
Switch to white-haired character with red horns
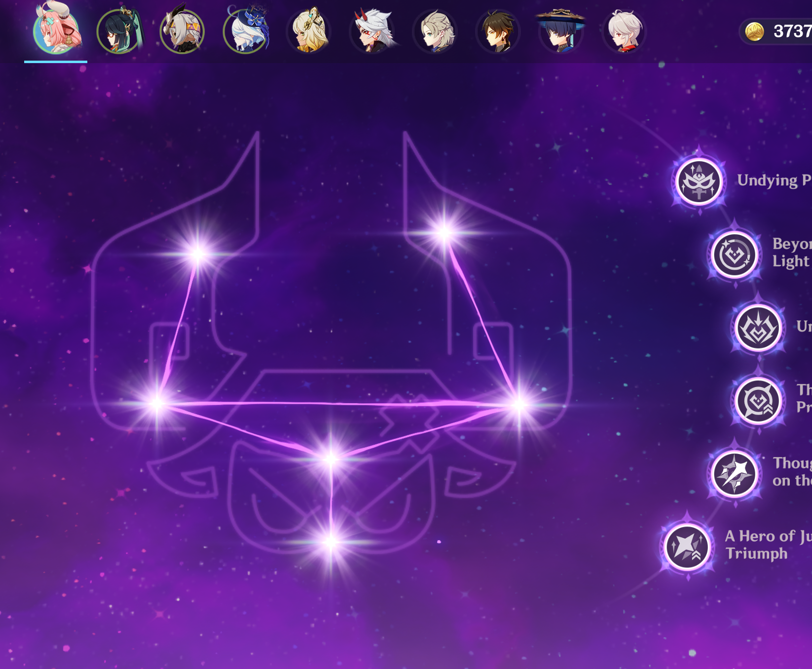tap(372, 31)
